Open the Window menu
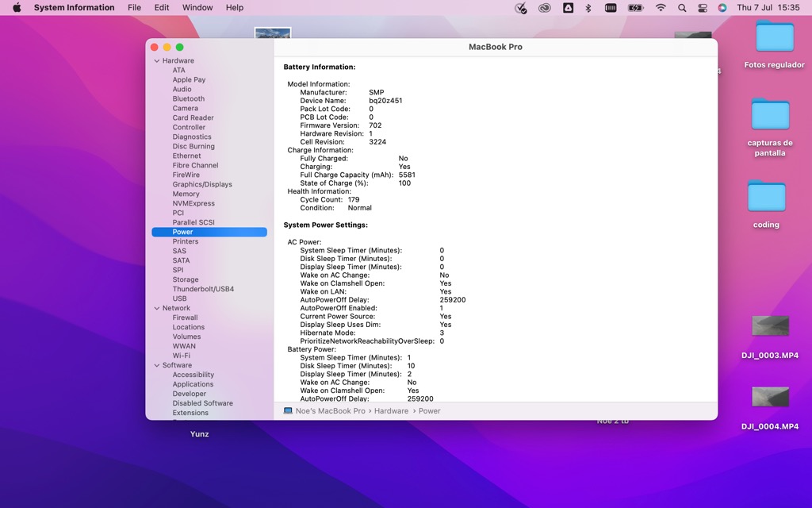 pyautogui.click(x=197, y=8)
